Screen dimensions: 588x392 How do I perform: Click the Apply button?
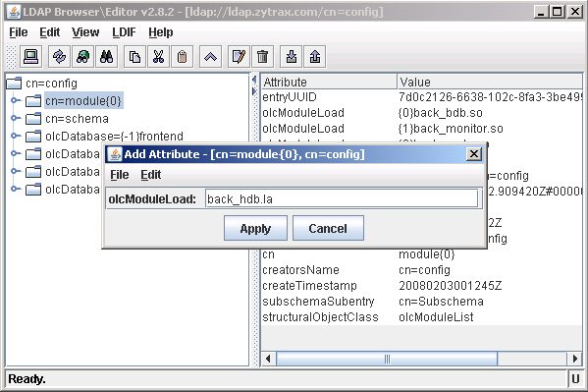[x=255, y=228]
